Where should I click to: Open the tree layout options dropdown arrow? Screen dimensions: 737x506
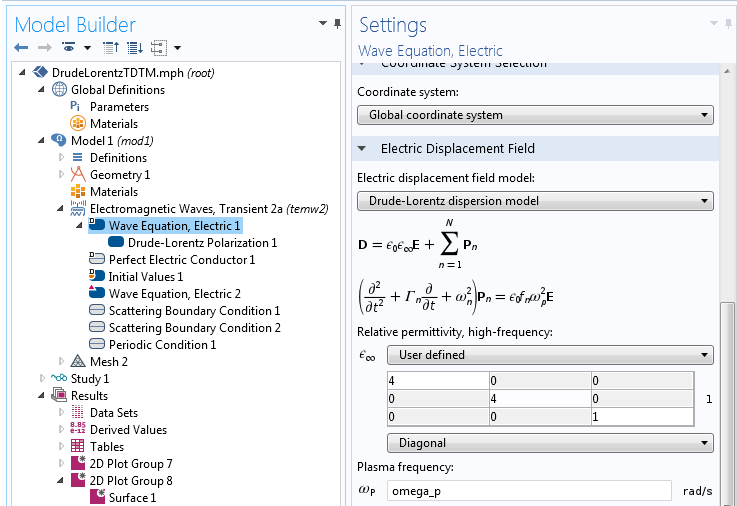[177, 47]
